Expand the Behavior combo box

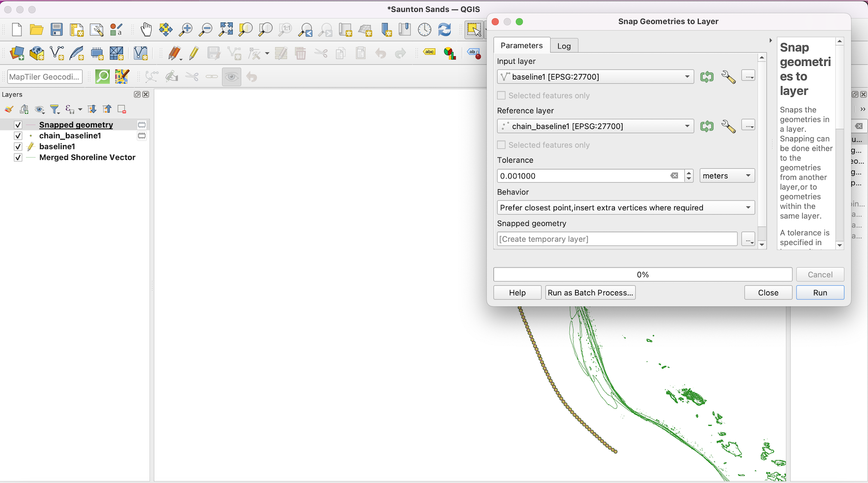coord(625,208)
